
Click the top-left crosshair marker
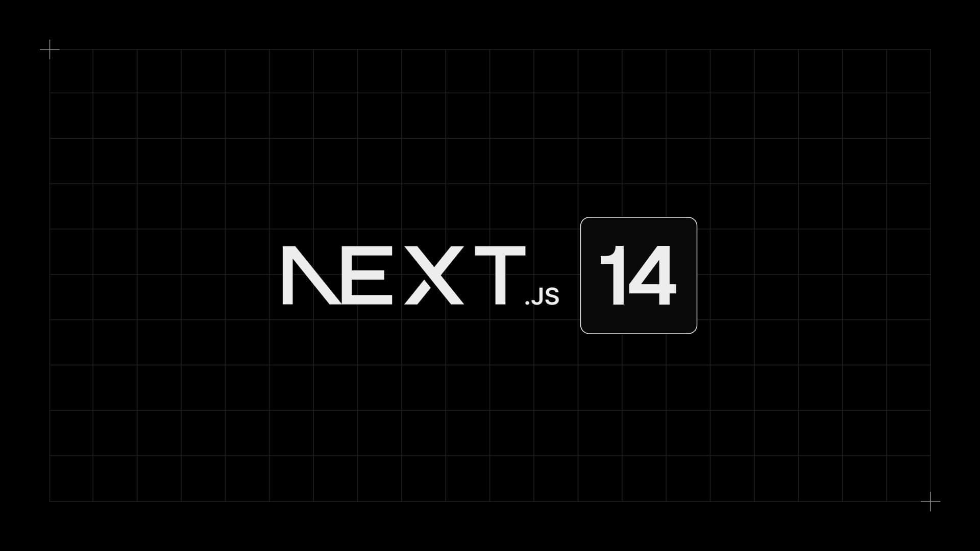pos(51,49)
